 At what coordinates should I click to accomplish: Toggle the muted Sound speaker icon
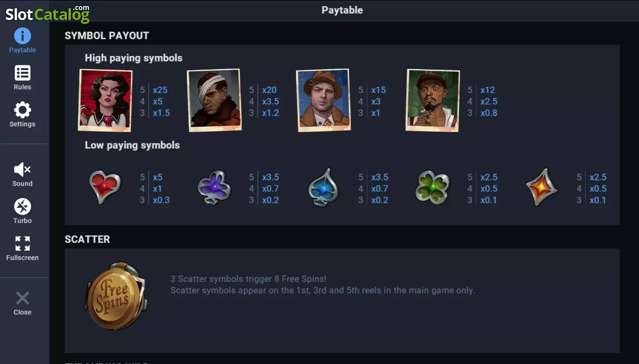[x=23, y=169]
